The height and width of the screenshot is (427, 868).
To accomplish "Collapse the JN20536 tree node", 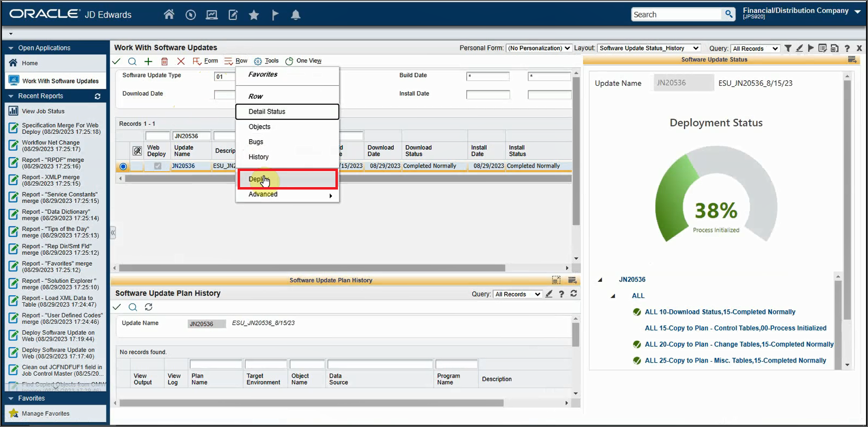I will pos(600,280).
